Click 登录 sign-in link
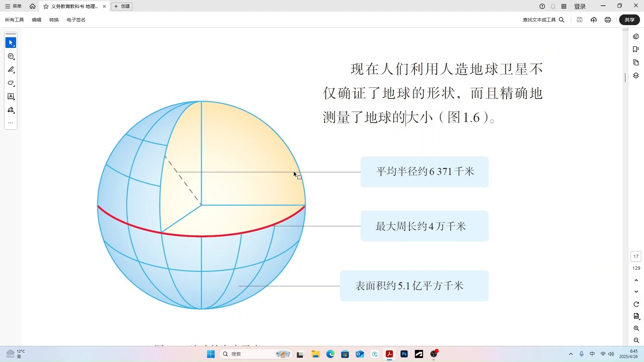This screenshot has height=362, width=644. (x=580, y=6)
